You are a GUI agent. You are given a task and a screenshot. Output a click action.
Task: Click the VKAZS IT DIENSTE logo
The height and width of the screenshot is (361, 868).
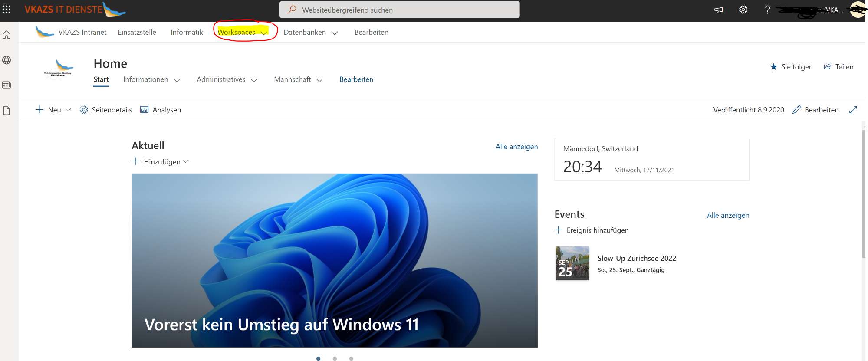point(75,10)
